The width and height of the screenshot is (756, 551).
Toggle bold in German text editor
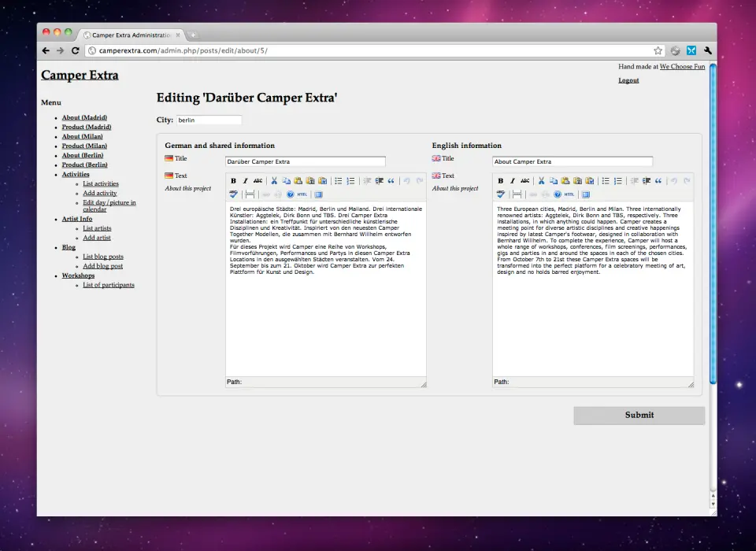coord(233,181)
